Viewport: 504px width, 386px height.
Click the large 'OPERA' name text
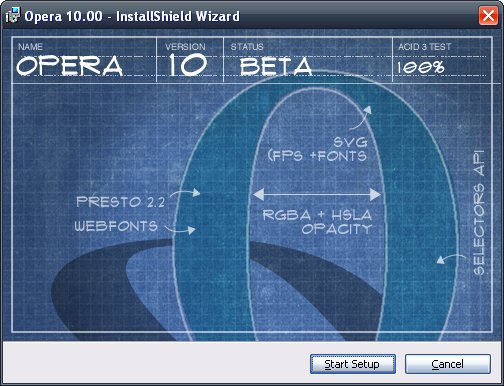pyautogui.click(x=70, y=65)
